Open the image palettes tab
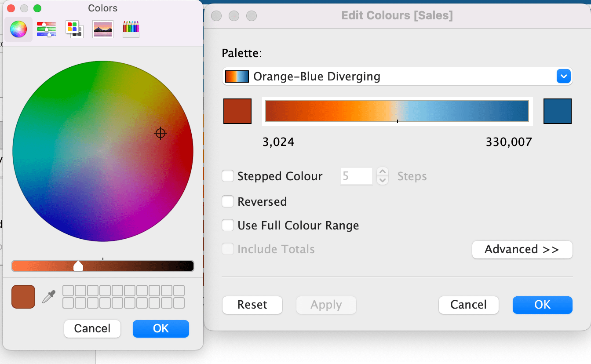The image size is (591, 364). coord(103,29)
